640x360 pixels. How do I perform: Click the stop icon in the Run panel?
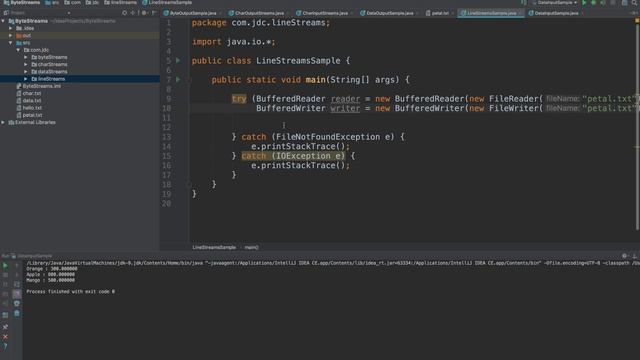point(5,275)
